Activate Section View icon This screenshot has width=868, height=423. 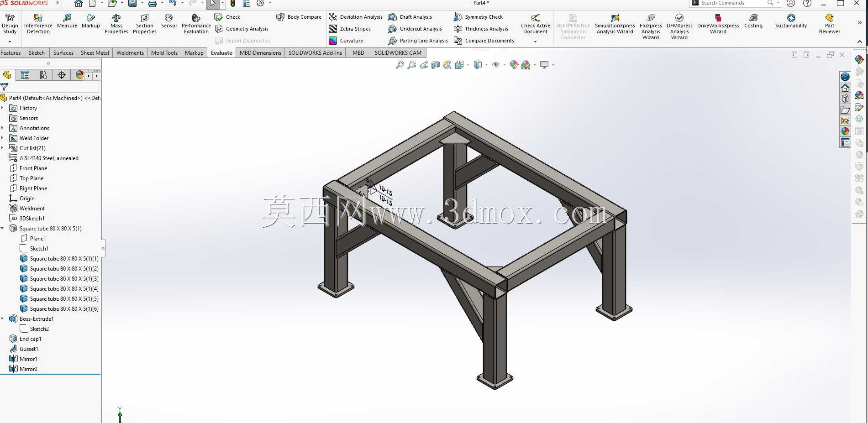(436, 65)
